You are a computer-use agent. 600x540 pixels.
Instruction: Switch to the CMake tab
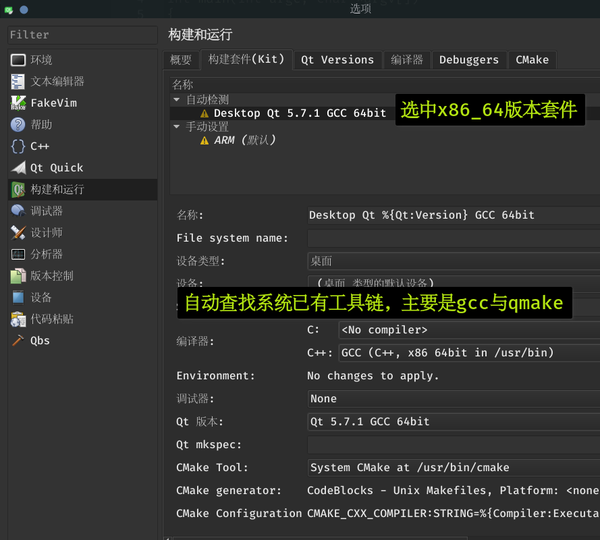point(532,60)
